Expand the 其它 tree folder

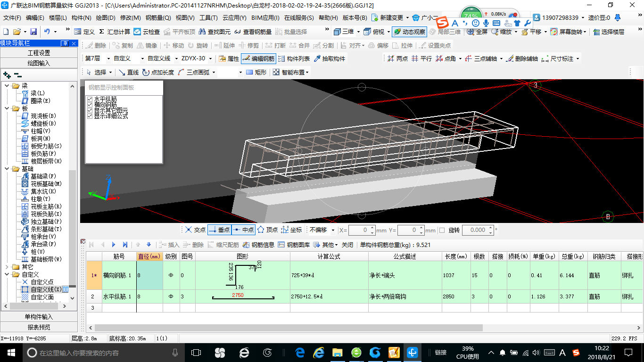(x=7, y=267)
